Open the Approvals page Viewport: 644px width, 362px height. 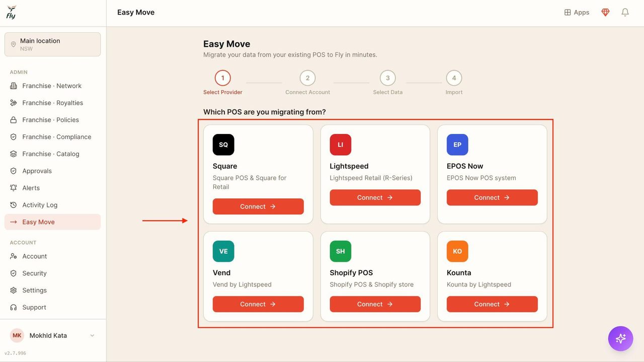click(53, 171)
